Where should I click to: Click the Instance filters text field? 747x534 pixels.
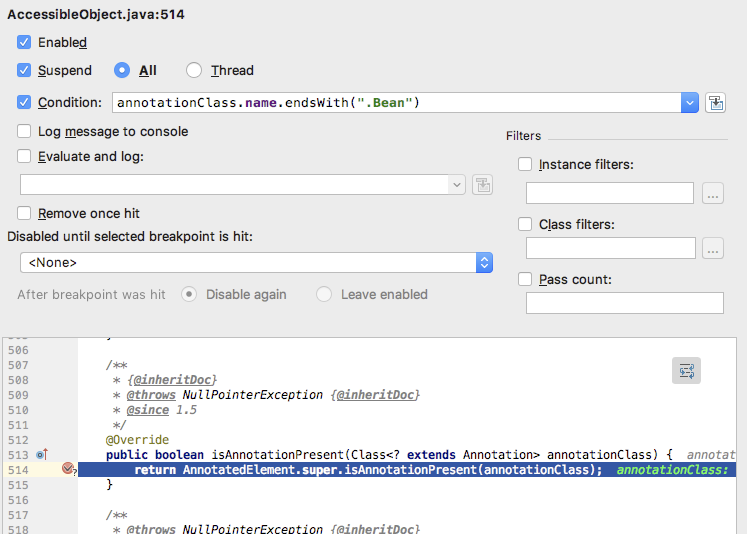610,193
